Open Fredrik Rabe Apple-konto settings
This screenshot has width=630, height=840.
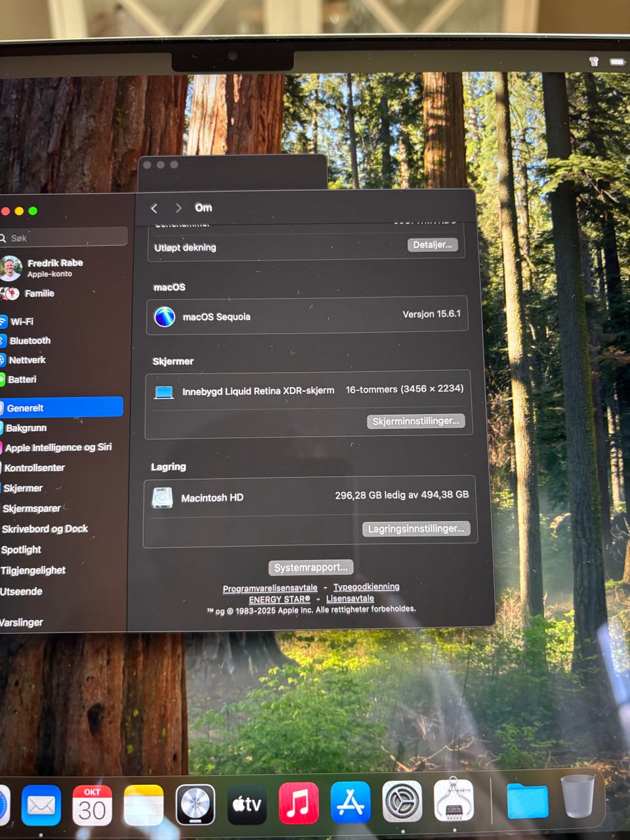(x=55, y=268)
